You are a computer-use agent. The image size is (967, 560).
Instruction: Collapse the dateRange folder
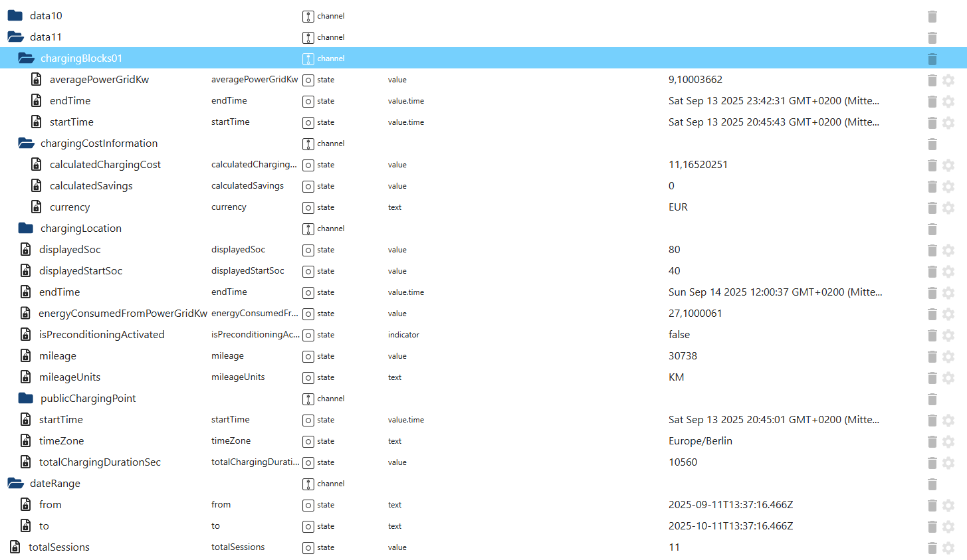(x=15, y=484)
